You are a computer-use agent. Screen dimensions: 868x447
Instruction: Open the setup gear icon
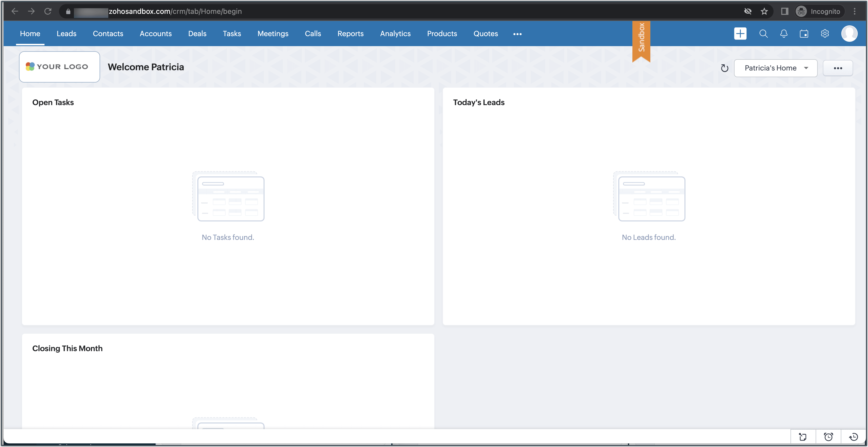click(x=825, y=34)
